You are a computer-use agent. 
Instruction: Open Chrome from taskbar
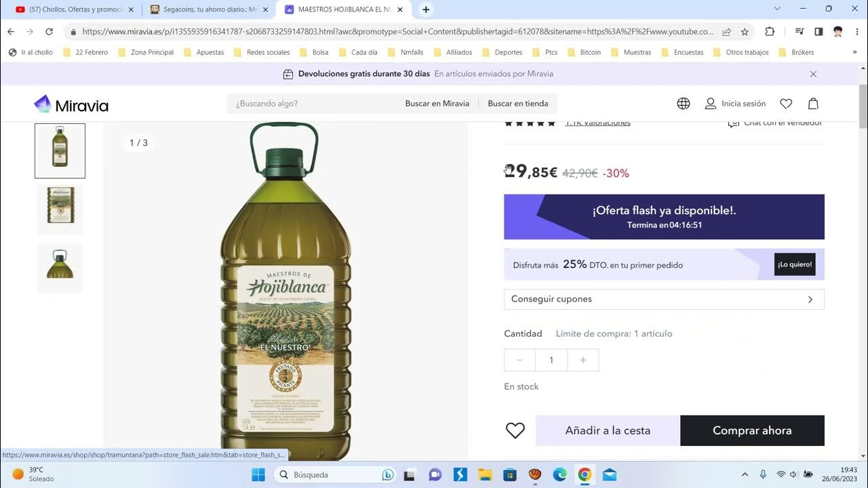point(585,474)
